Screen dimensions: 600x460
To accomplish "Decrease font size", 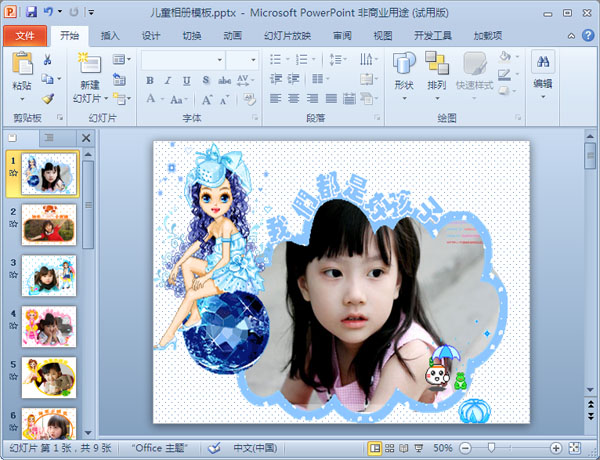I will (x=225, y=100).
